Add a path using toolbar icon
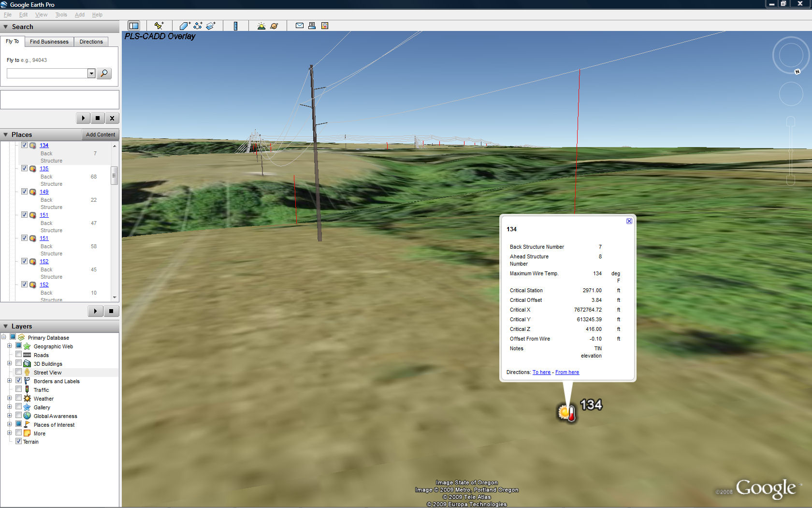This screenshot has height=508, width=812. tap(198, 26)
